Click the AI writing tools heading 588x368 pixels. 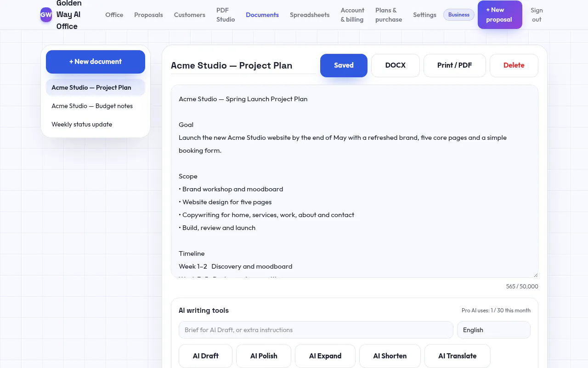pyautogui.click(x=204, y=310)
